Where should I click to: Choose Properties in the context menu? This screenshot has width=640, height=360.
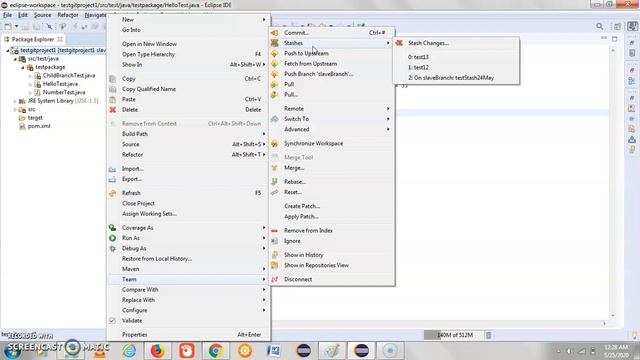188,335
